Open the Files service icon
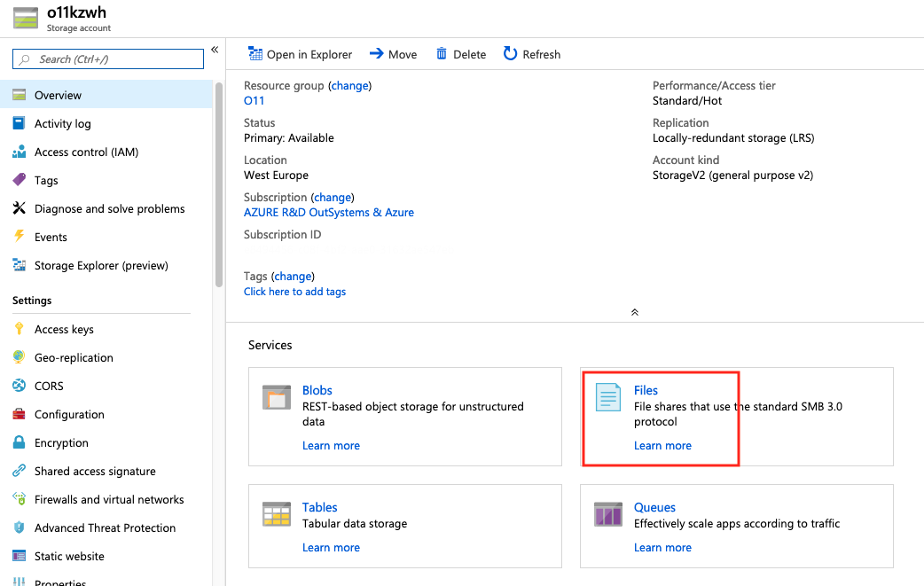The height and width of the screenshot is (586, 924). 607,398
